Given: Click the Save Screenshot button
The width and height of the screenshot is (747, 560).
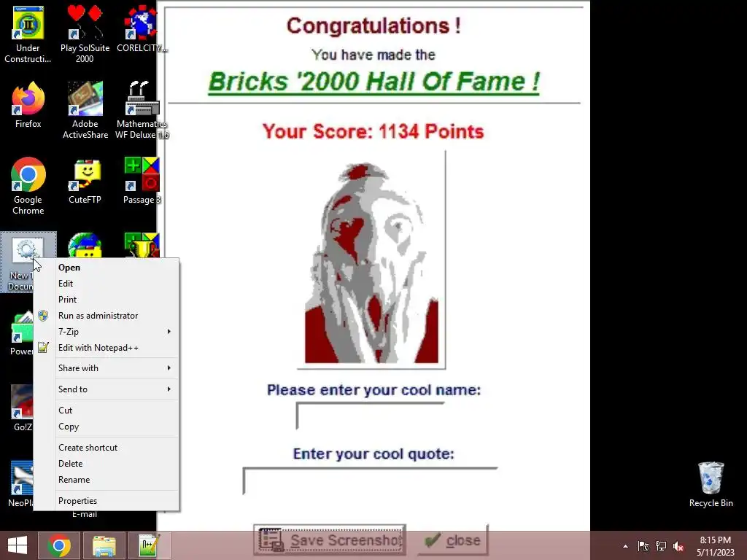Looking at the screenshot, I should [x=330, y=540].
